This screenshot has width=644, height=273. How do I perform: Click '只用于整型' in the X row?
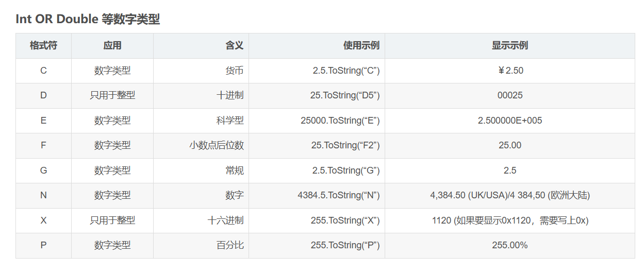[x=112, y=220]
